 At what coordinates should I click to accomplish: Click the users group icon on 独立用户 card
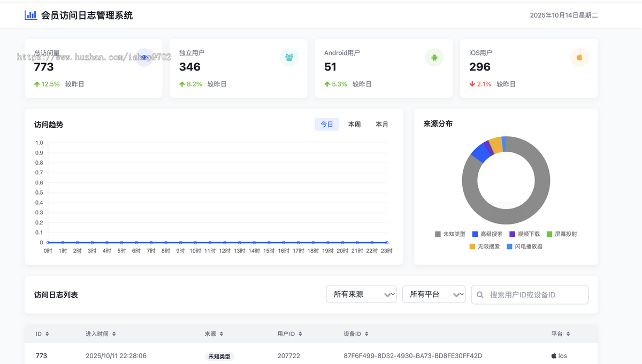click(x=289, y=57)
